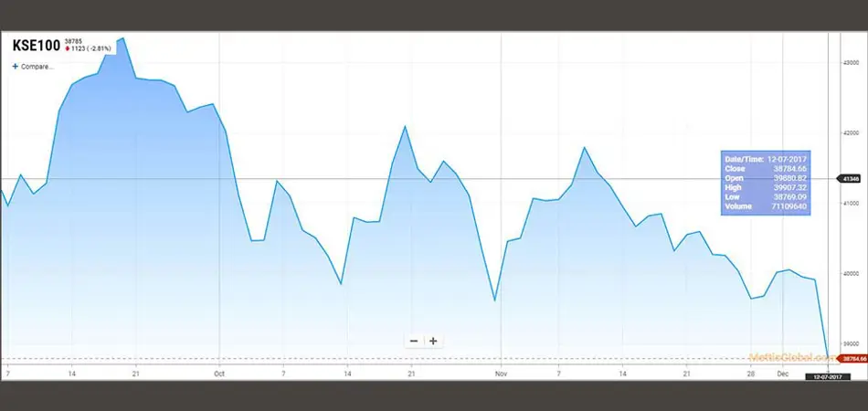Click the zoom in plus button
This screenshot has height=411, width=868.
pyautogui.click(x=433, y=341)
